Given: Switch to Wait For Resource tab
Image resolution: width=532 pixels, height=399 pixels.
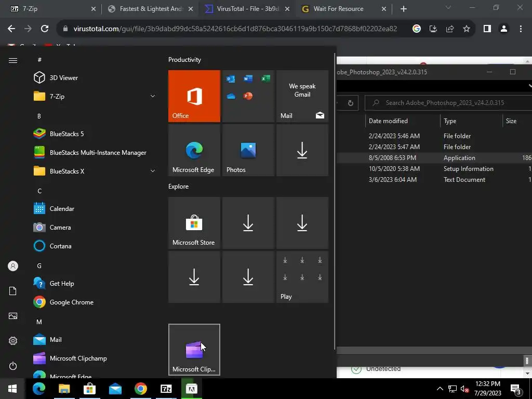Looking at the screenshot, I should point(344,9).
